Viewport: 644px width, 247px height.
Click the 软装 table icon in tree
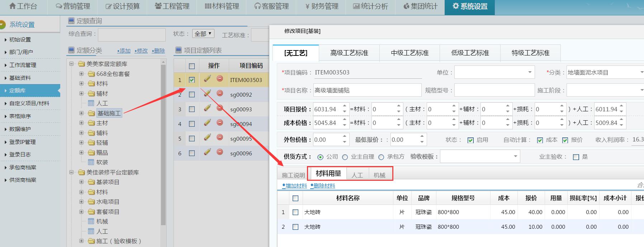(91, 162)
